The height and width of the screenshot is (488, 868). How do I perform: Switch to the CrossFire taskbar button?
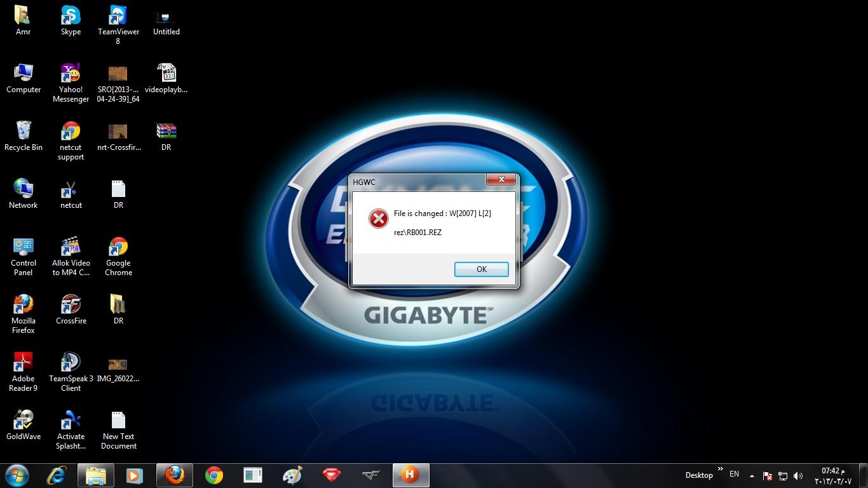[x=370, y=475]
